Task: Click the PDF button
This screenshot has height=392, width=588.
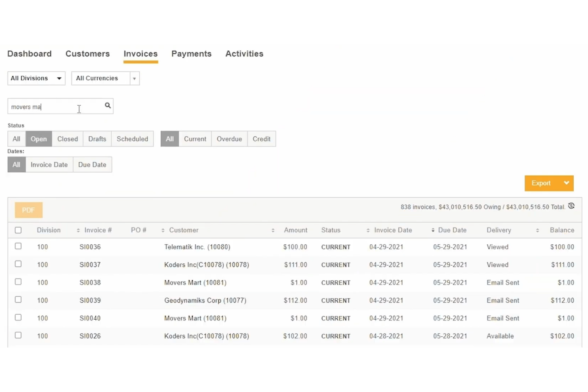Action: tap(29, 210)
